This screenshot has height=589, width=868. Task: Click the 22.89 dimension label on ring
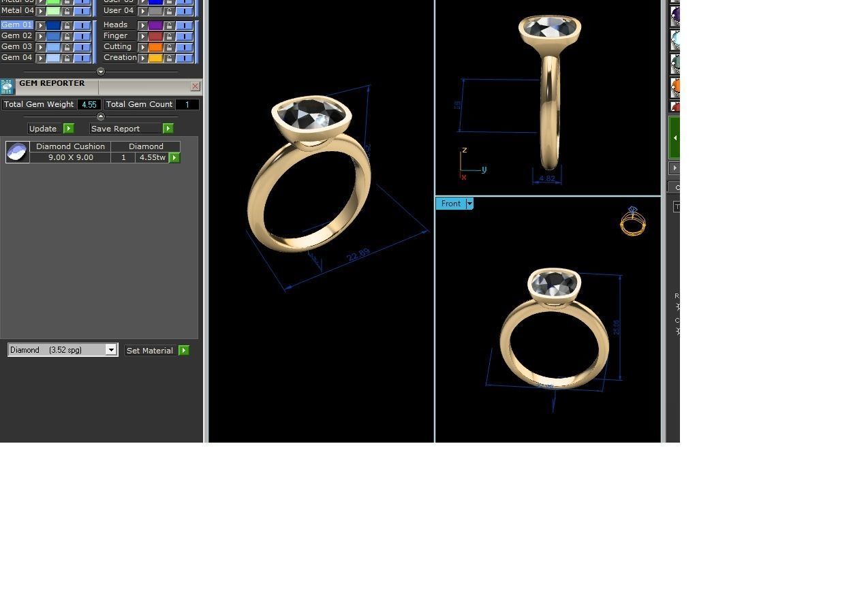tap(358, 254)
